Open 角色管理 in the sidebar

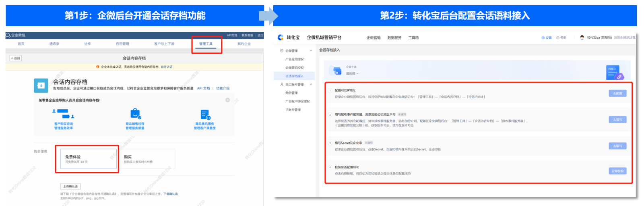(x=291, y=93)
